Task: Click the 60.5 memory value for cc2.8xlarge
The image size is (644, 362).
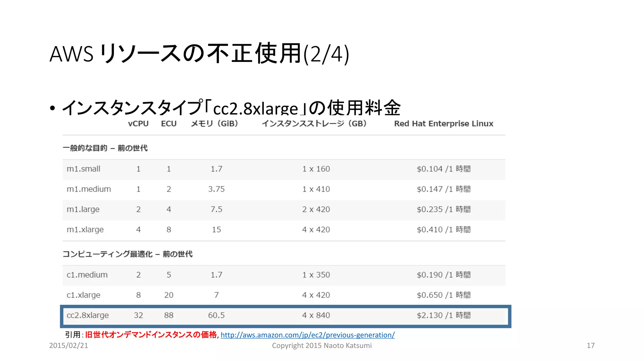Action: pyautogui.click(x=216, y=315)
